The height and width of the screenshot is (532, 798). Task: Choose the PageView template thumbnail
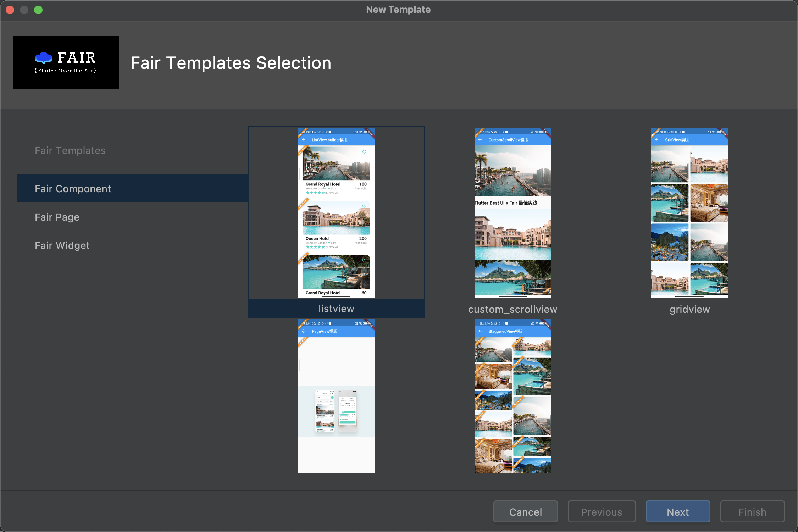pos(336,396)
